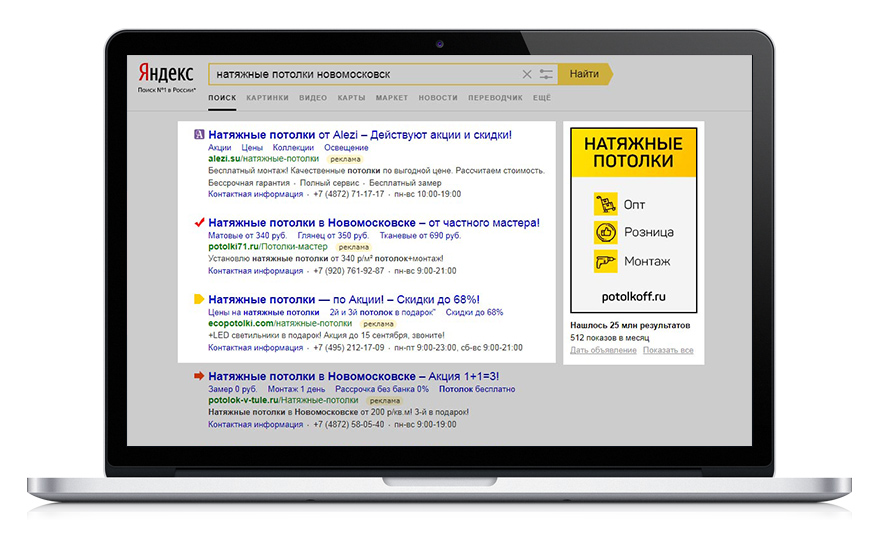Viewport: 881px width, 535px height.
Task: Switch to the Видео tab
Action: click(x=313, y=98)
